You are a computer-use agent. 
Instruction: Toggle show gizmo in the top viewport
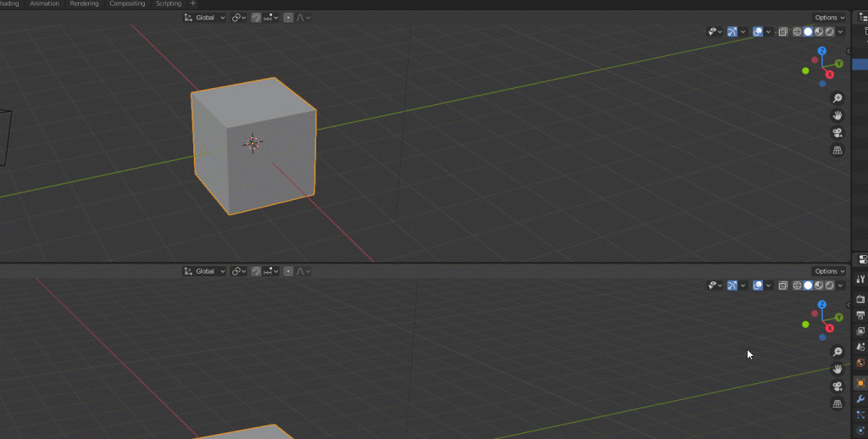pyautogui.click(x=732, y=32)
